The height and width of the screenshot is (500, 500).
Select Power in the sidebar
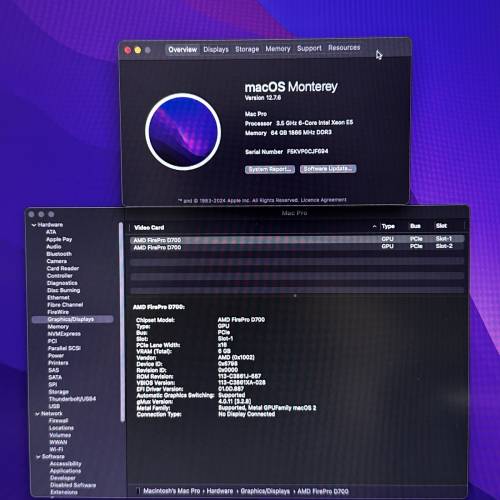[x=56, y=356]
